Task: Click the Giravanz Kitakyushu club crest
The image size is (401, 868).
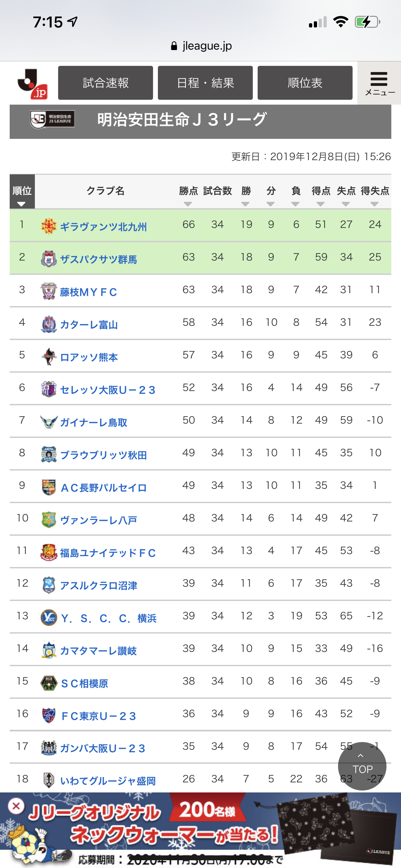Action: pyautogui.click(x=48, y=226)
